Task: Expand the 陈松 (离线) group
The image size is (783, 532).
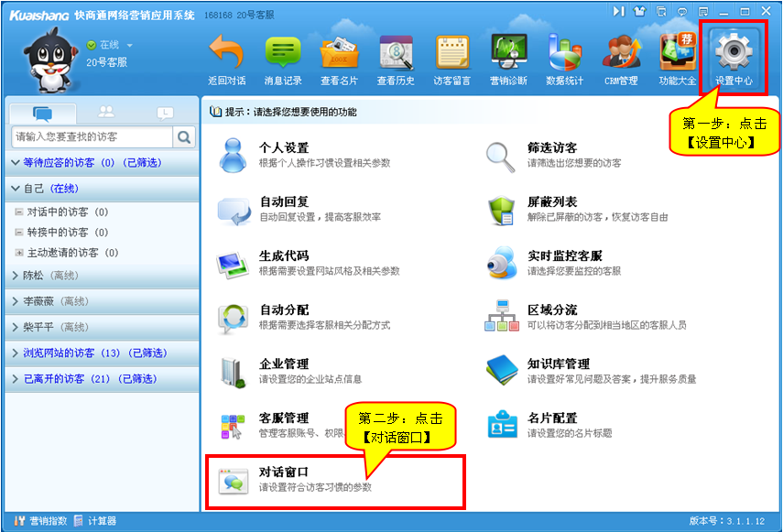Action: point(16,276)
